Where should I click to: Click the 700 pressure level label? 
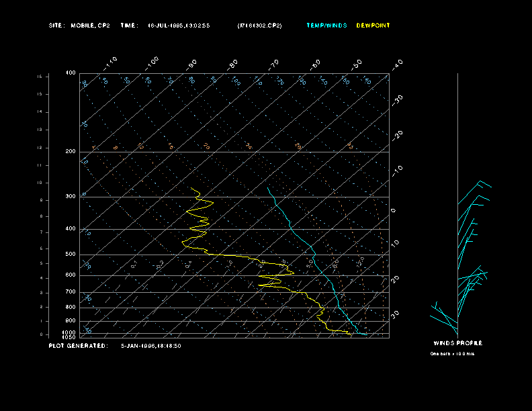(71, 291)
